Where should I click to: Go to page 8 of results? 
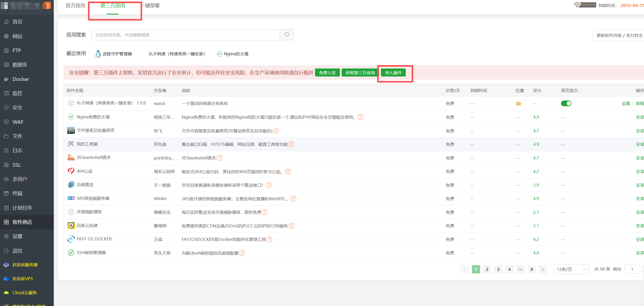532,269
